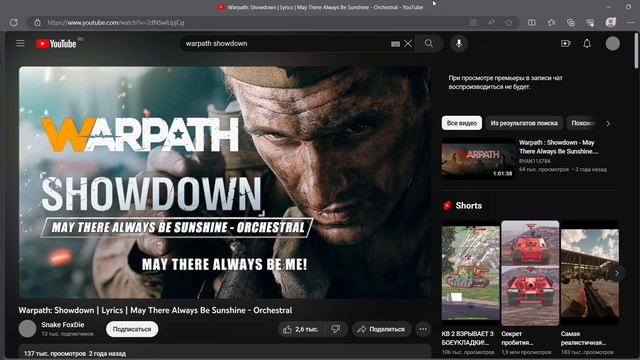Add page to favorites with star icon
This screenshot has height=360, width=640.
tap(509, 22)
